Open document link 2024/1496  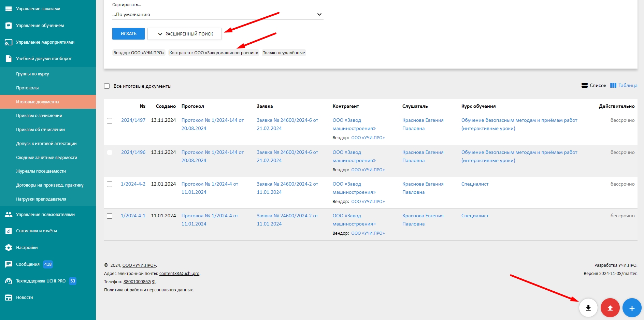[x=133, y=152]
